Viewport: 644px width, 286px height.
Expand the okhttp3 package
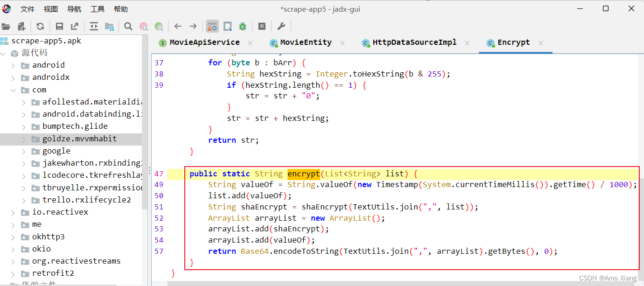(13, 237)
